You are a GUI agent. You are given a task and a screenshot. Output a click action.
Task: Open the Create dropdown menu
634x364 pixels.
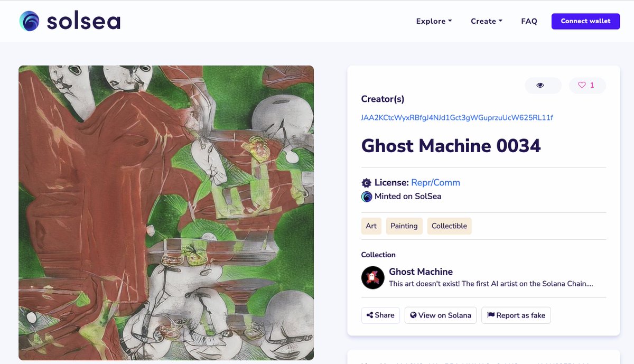486,21
